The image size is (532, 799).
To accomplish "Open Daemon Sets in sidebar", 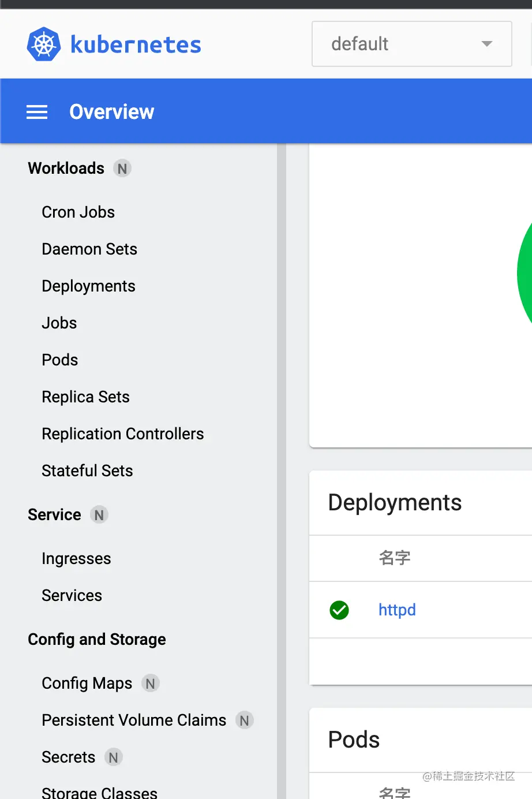I will coord(89,249).
